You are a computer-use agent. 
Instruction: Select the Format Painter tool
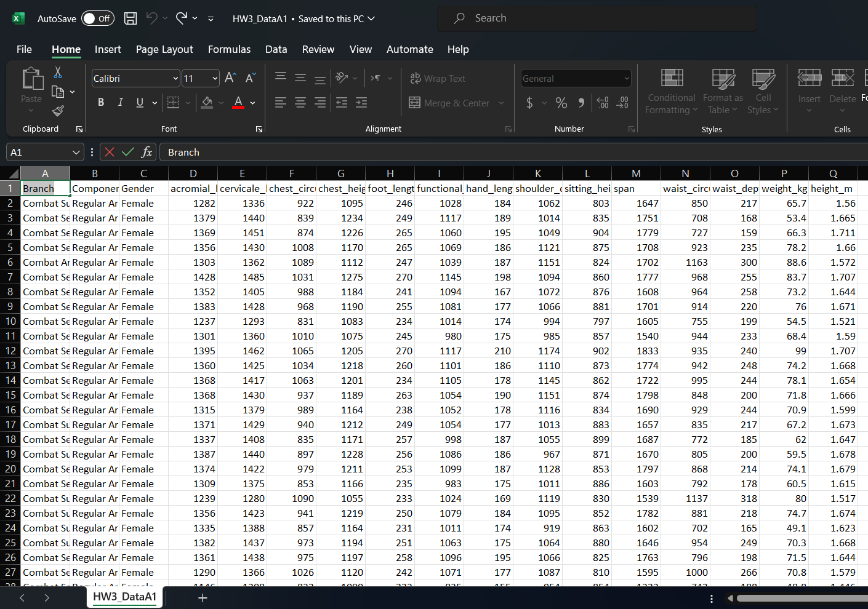coord(57,111)
